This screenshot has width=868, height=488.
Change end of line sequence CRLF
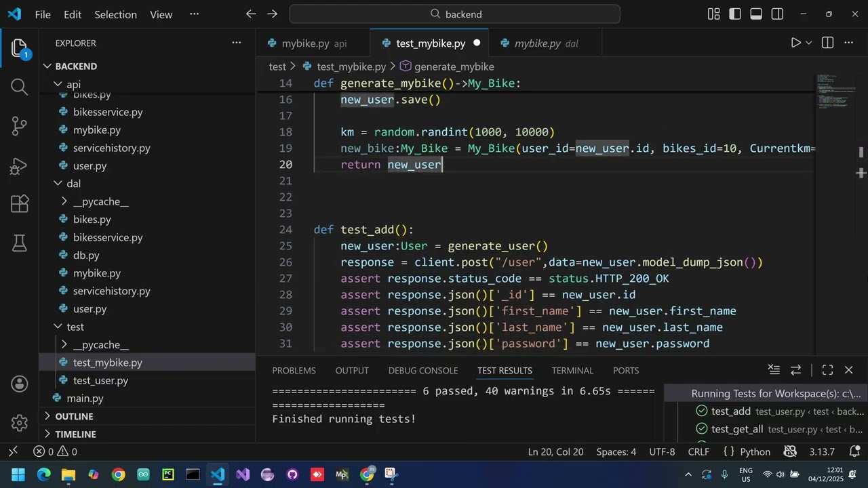[x=698, y=451]
